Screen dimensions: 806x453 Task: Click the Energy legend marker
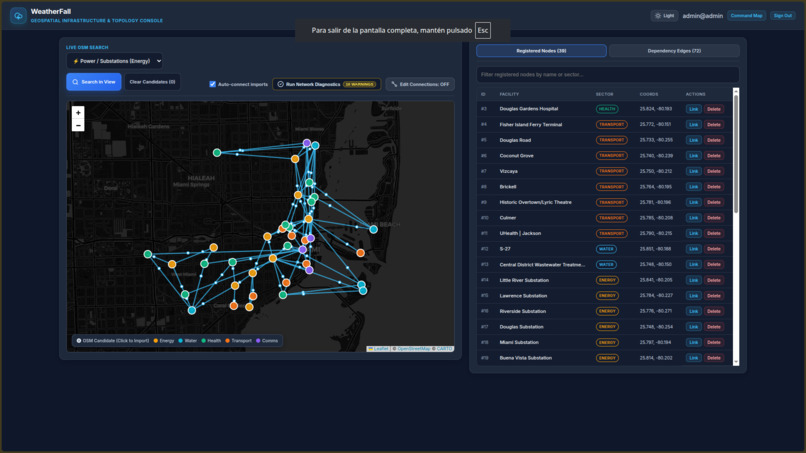point(156,340)
